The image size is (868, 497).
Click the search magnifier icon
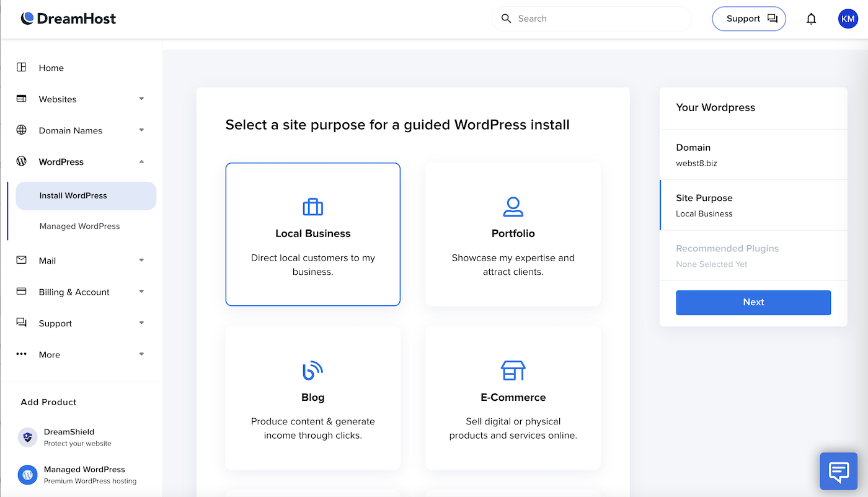[506, 19]
